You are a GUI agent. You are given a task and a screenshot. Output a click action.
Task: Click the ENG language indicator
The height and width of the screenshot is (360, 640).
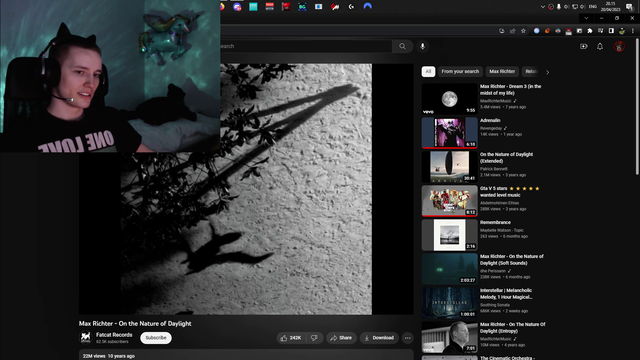point(593,7)
